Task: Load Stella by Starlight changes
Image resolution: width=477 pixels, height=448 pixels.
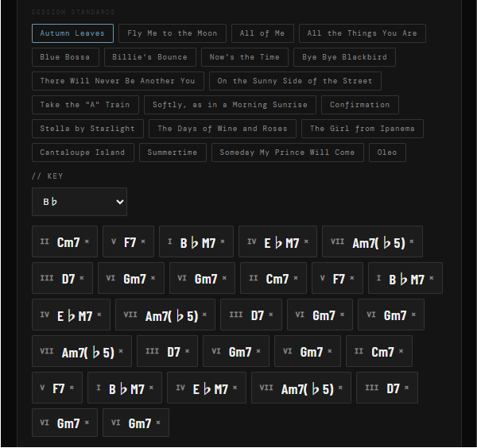Action: [87, 129]
